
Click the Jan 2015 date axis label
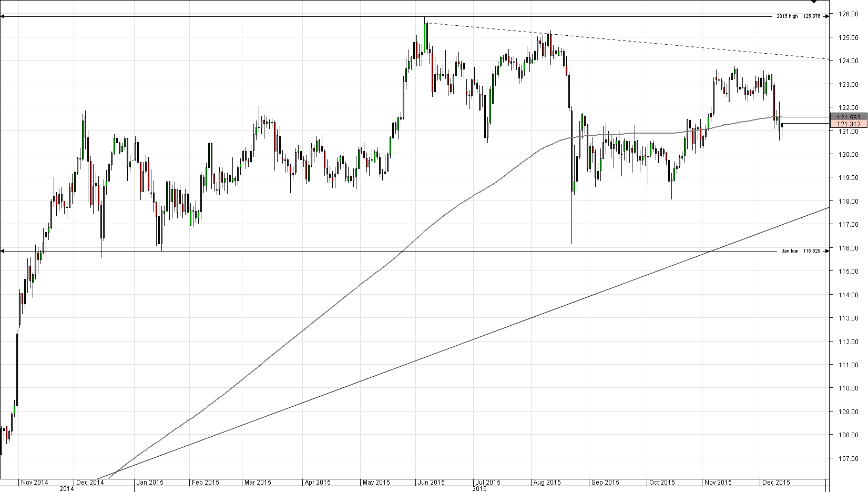tap(149, 483)
